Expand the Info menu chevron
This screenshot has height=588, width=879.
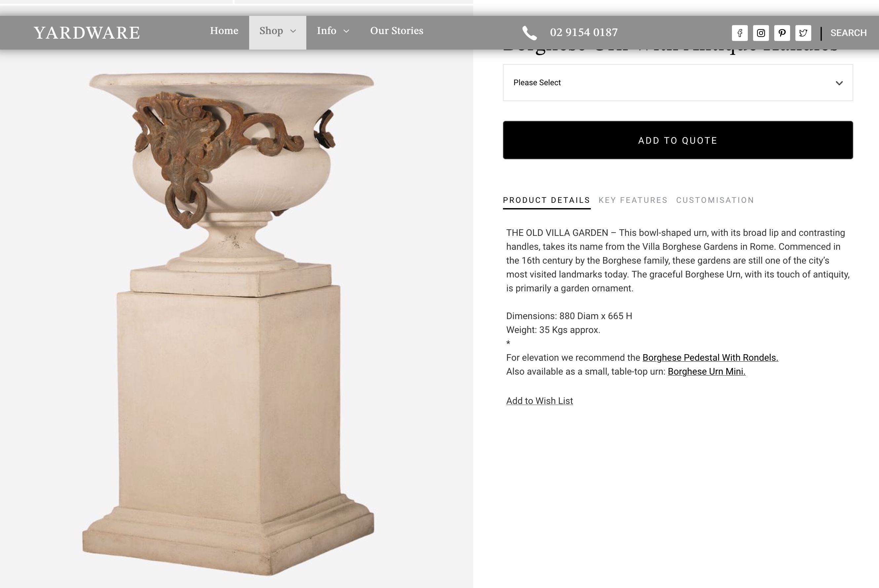coord(346,31)
